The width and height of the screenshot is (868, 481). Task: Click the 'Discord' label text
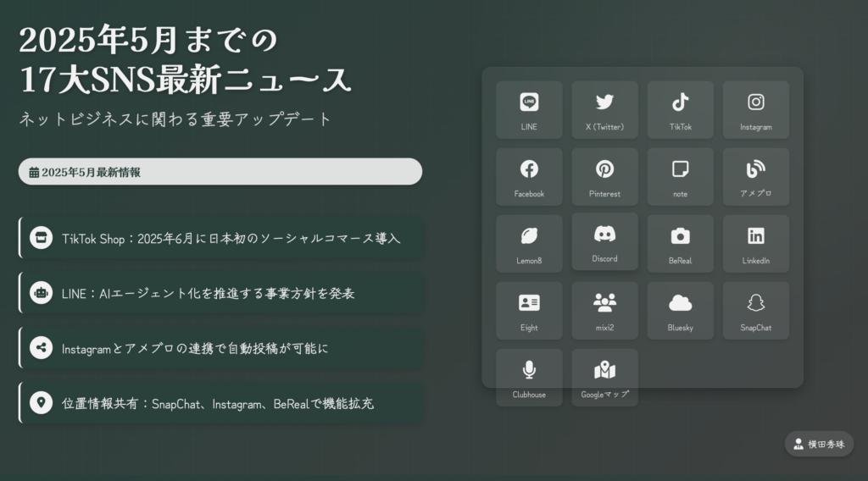pyautogui.click(x=604, y=258)
